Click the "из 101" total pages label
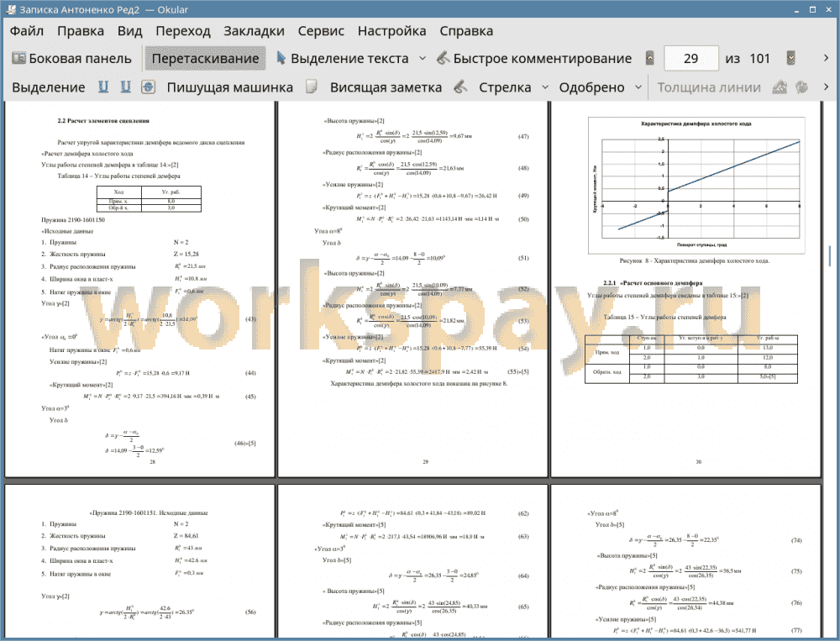Screen dimensions: 840x641 click(x=748, y=59)
